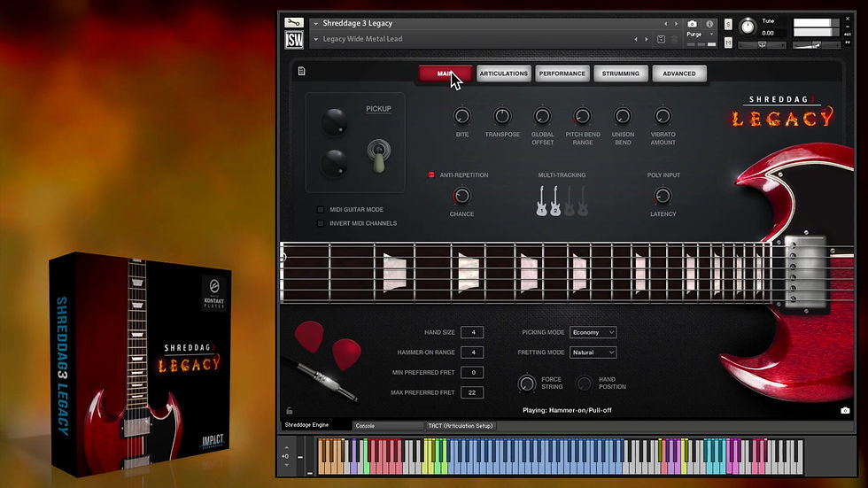Load the previous snapshot arrow
The width and height of the screenshot is (868, 488).
(636, 39)
